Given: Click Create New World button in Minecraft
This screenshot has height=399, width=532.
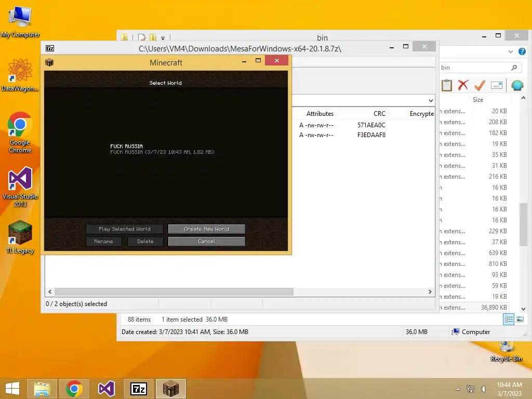Looking at the screenshot, I should click(x=207, y=229).
